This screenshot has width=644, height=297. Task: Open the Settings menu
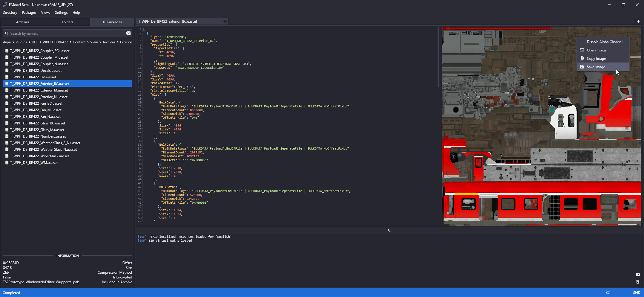pyautogui.click(x=61, y=13)
